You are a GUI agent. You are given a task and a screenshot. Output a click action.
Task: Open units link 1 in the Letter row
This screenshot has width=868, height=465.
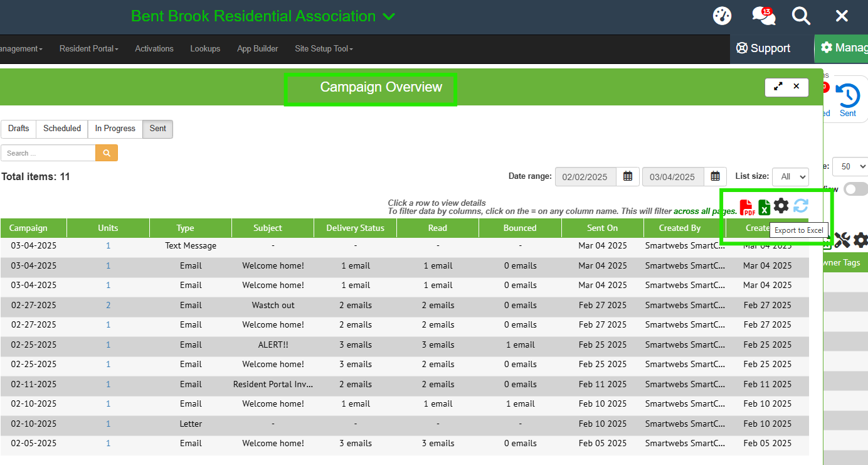coord(109,424)
